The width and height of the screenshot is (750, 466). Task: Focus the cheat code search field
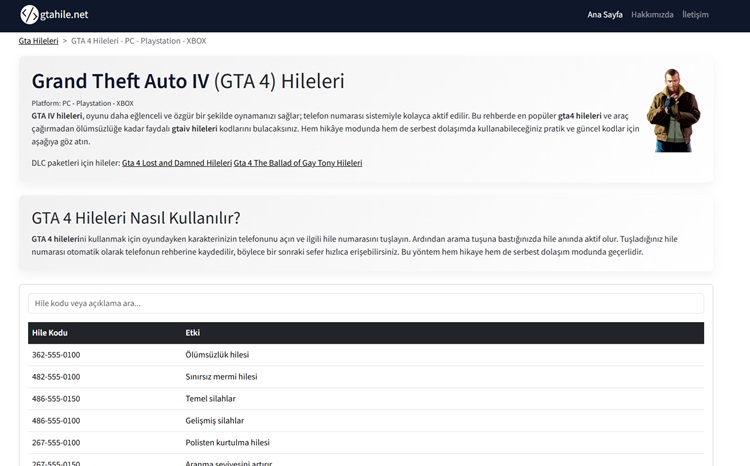pos(365,303)
